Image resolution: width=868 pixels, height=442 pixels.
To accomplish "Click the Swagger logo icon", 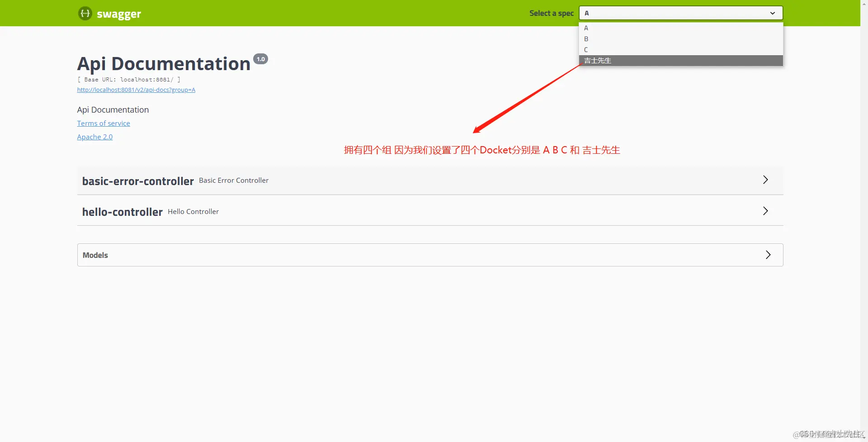I will [x=85, y=13].
